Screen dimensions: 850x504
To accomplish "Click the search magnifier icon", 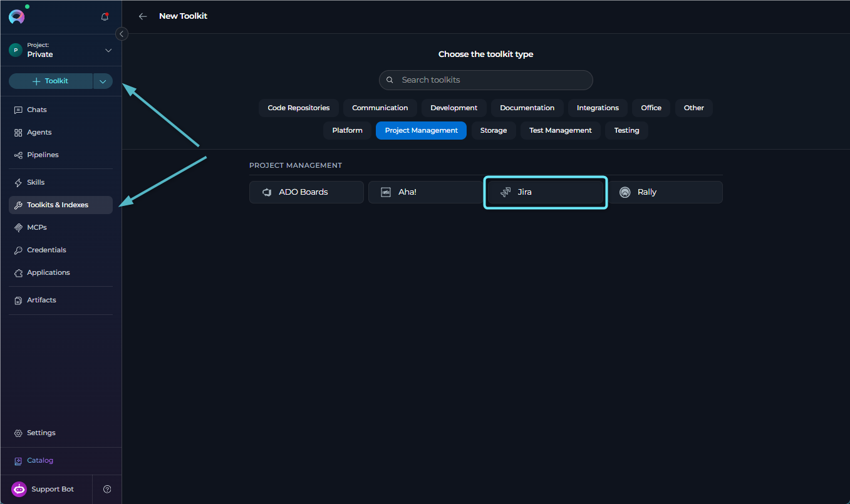I will click(x=390, y=80).
